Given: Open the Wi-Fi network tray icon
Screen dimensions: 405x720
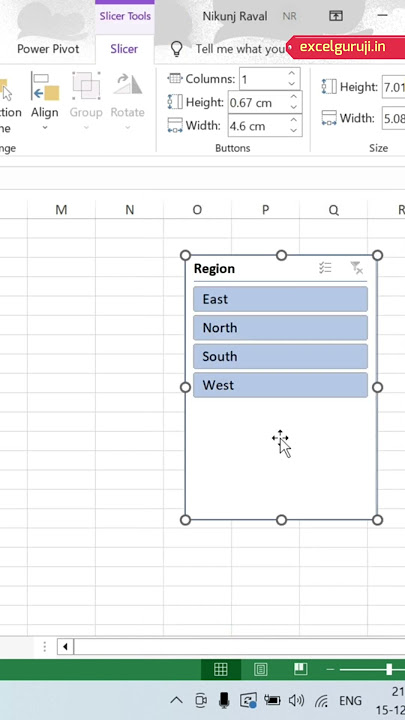Looking at the screenshot, I should click(x=321, y=701).
